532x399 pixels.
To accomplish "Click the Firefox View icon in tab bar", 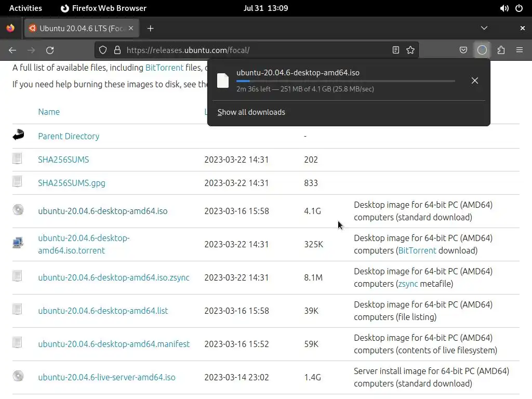I will coord(10,28).
